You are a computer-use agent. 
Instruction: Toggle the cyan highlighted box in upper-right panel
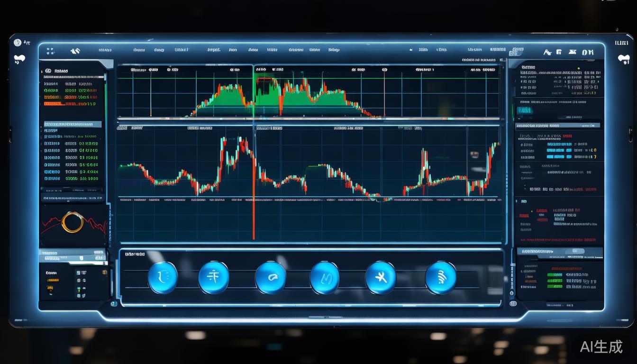point(524,110)
